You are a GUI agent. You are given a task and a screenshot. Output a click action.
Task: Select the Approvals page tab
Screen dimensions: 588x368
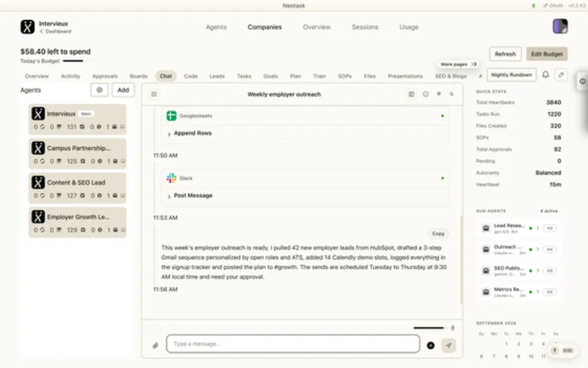[x=104, y=77]
